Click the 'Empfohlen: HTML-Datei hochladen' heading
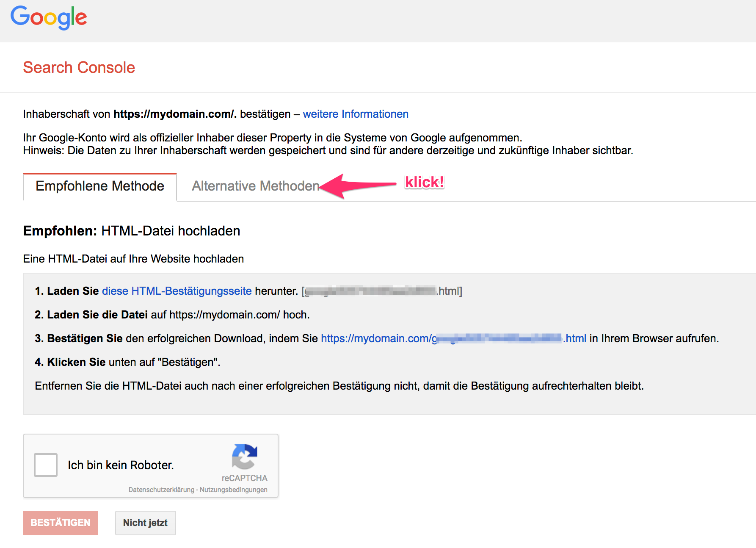Viewport: 756px width, 548px height. click(x=132, y=231)
